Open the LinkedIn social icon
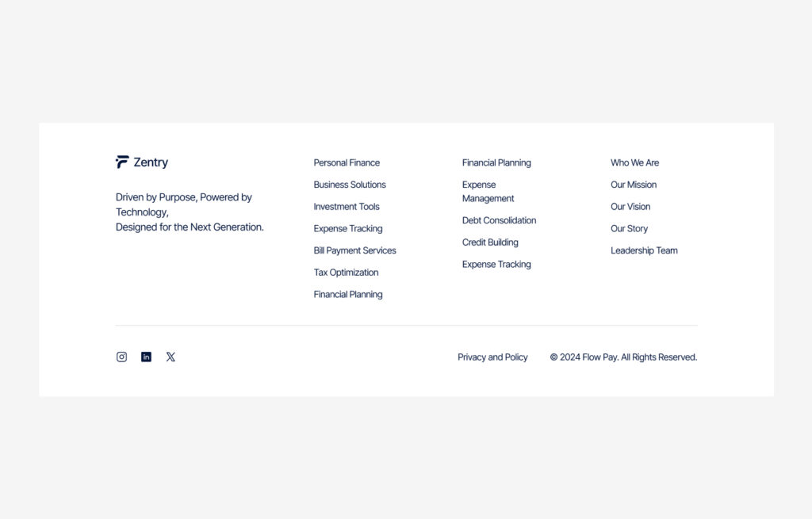 click(x=146, y=357)
